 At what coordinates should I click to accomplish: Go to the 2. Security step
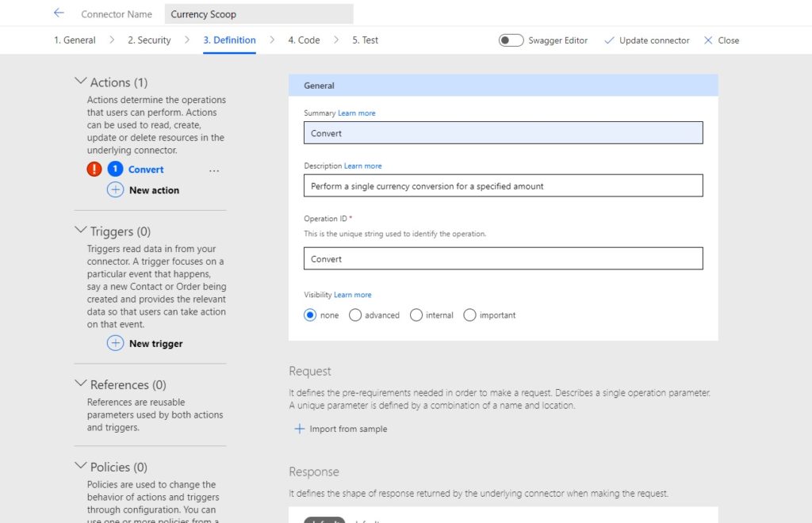(149, 40)
